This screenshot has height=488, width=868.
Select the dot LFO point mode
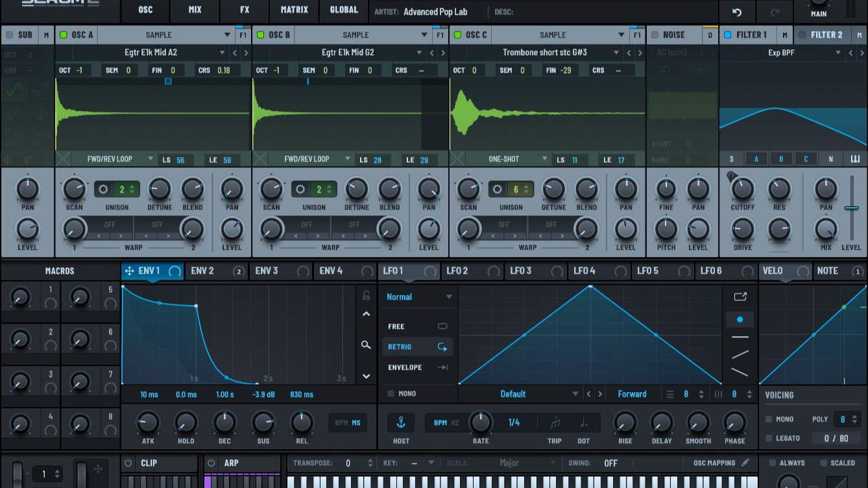click(x=740, y=319)
